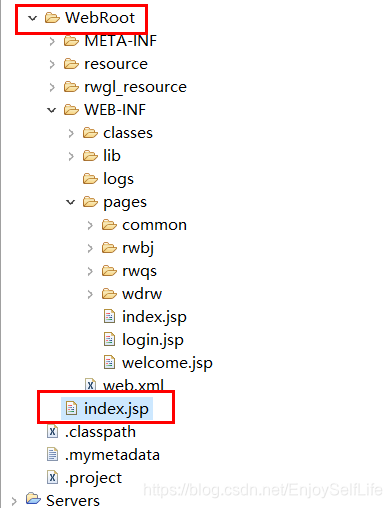Select the rwgl_resource label

click(135, 87)
